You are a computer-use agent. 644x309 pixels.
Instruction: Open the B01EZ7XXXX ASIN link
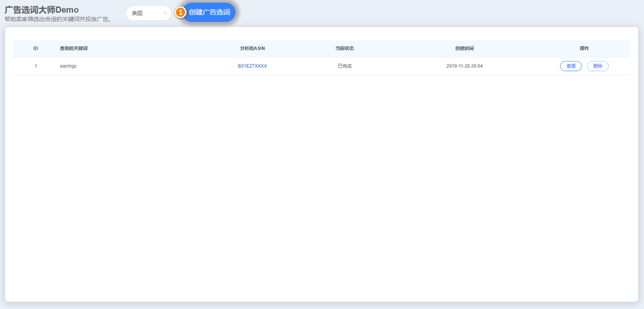tap(252, 66)
